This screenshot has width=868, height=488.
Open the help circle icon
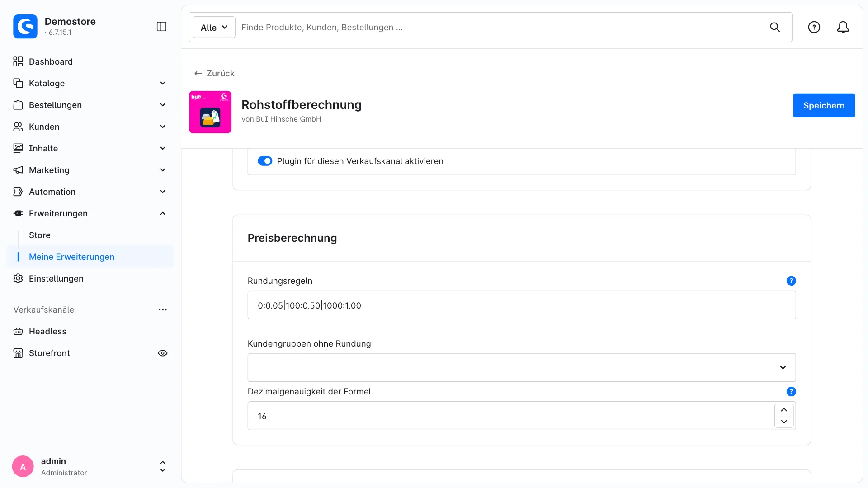[814, 27]
